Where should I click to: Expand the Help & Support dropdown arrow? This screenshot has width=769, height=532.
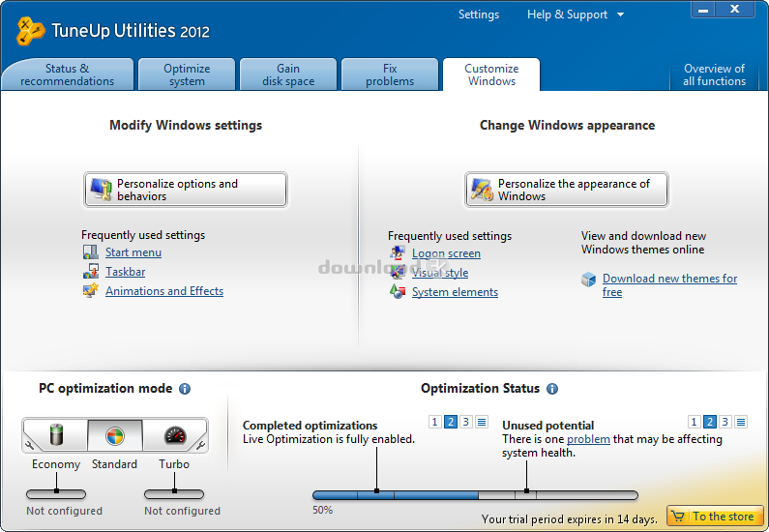tap(620, 15)
